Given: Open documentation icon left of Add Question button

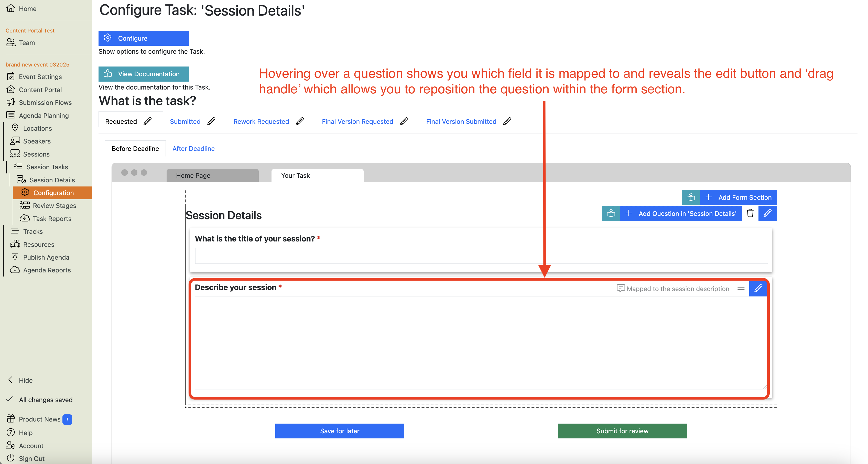Looking at the screenshot, I should 611,214.
